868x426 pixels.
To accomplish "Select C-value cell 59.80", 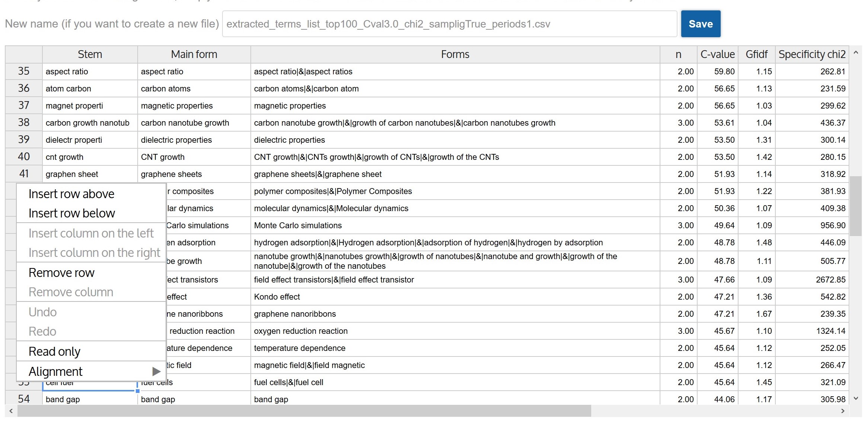I will pyautogui.click(x=718, y=71).
